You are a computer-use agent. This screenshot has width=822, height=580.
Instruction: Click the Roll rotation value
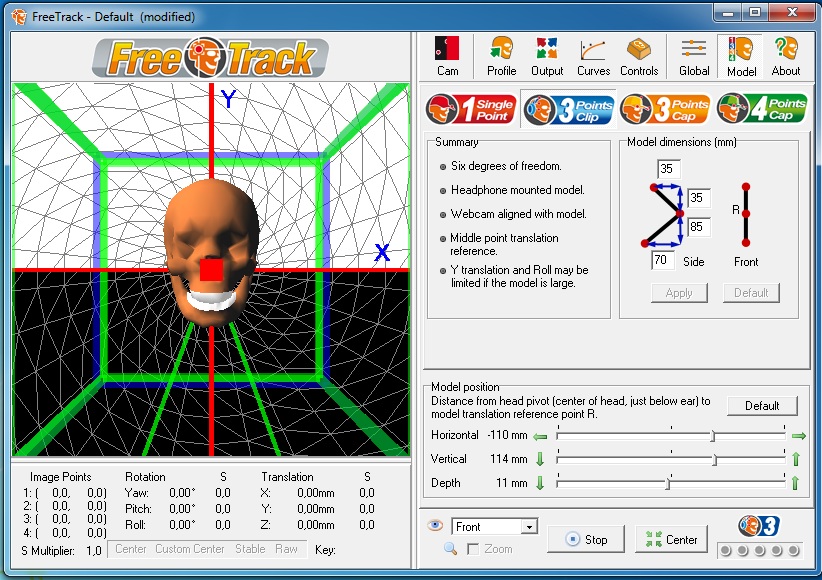182,524
